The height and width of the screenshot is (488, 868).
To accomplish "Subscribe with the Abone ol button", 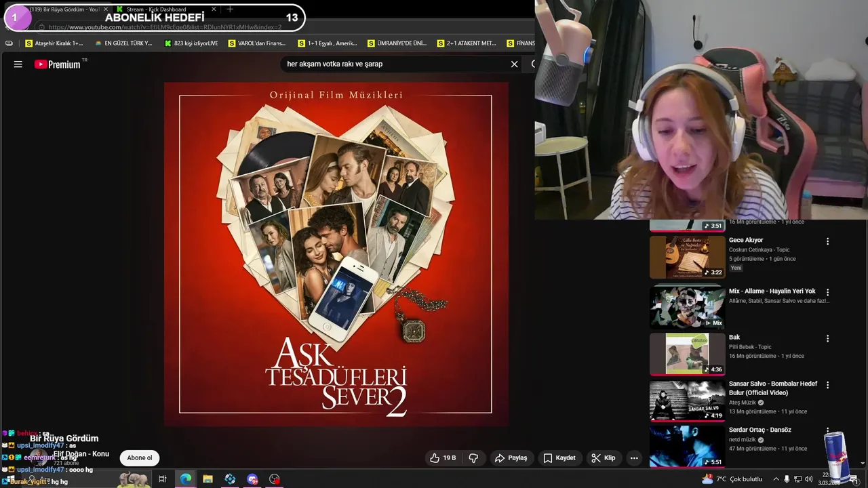I will pos(140,458).
